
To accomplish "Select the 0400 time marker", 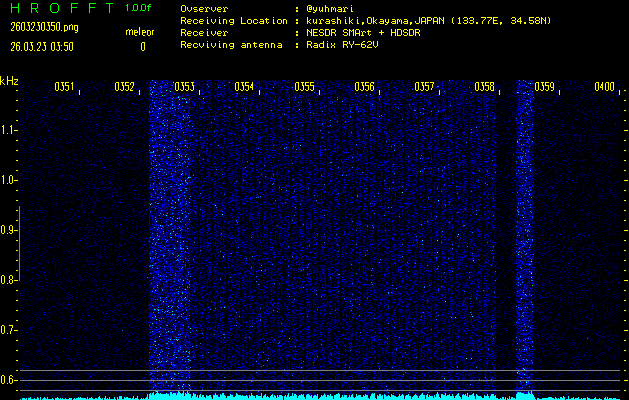I will [x=605, y=87].
